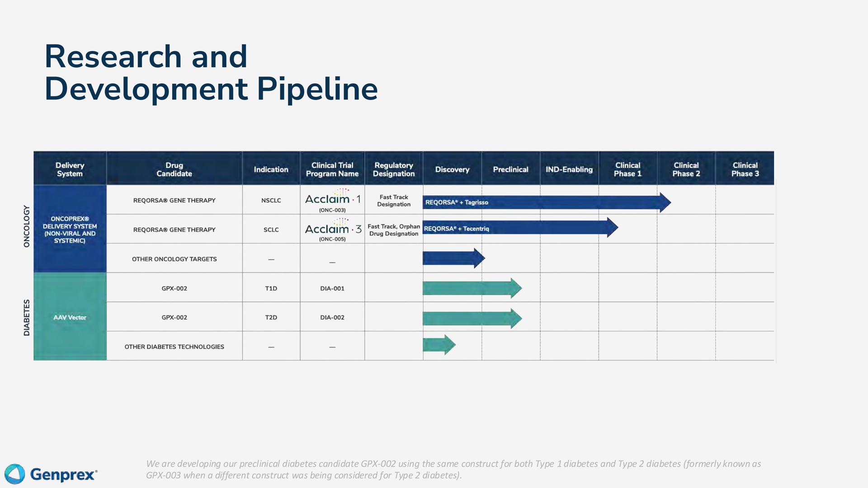Select the Clinical Phase 3 header
This screenshot has width=868, height=488.
745,169
